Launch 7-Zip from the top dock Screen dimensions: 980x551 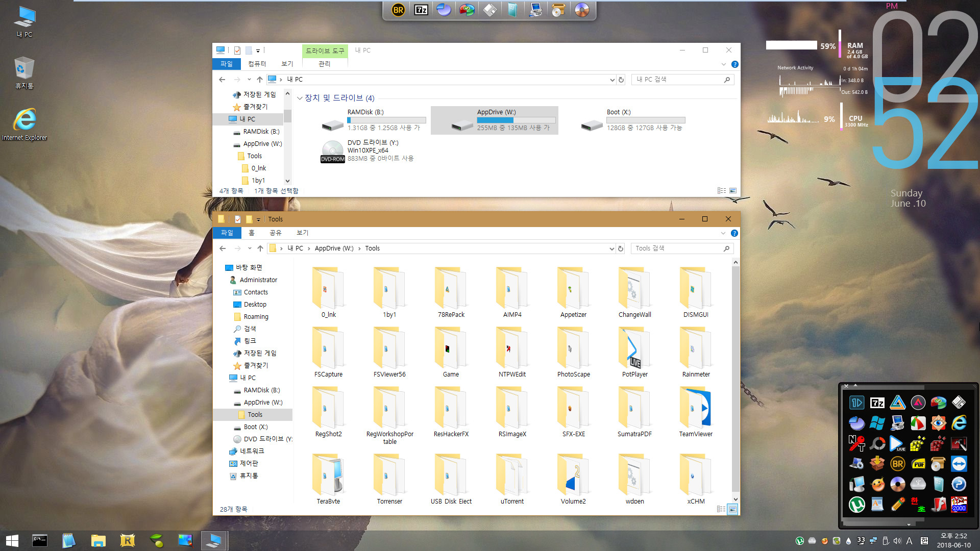click(x=421, y=10)
